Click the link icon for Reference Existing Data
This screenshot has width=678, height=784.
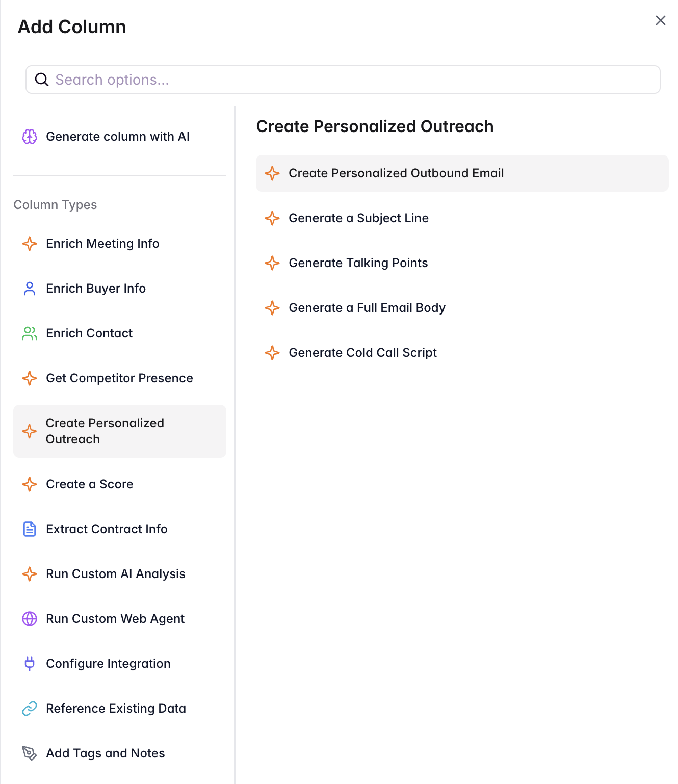click(x=30, y=709)
